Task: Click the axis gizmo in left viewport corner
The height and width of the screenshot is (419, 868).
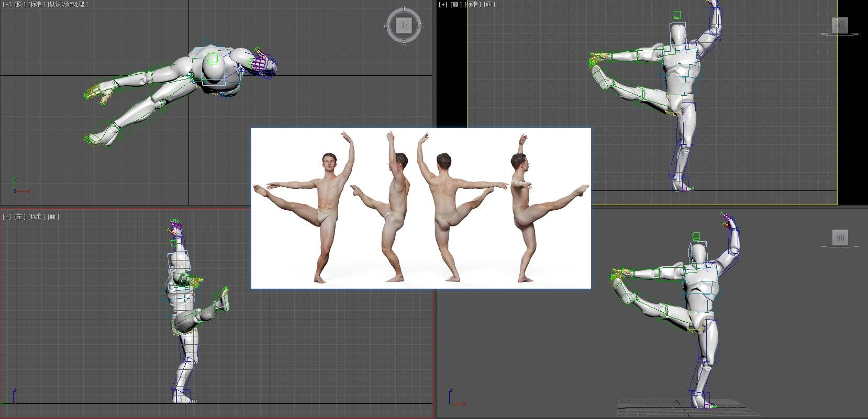Action: (x=8, y=399)
